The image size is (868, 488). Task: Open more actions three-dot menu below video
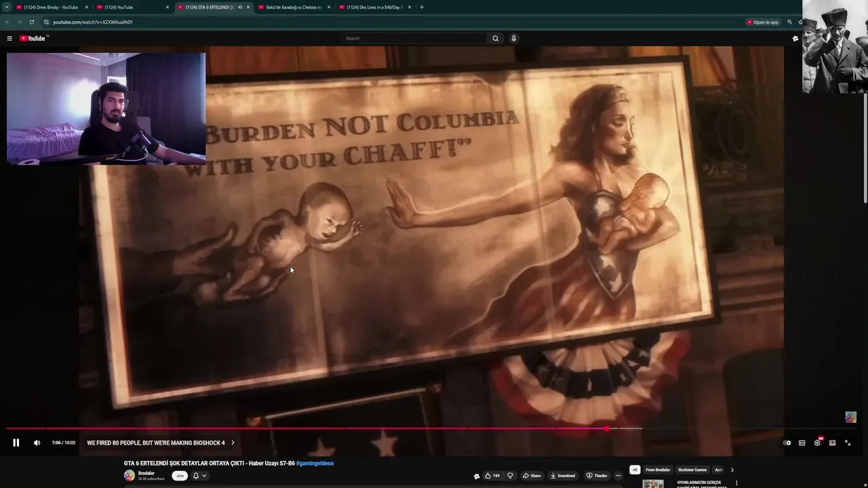click(x=618, y=476)
